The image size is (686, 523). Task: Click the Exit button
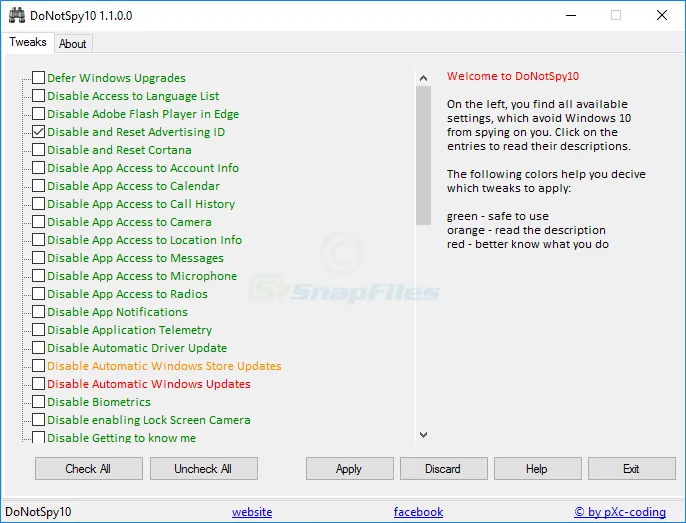tap(631, 469)
